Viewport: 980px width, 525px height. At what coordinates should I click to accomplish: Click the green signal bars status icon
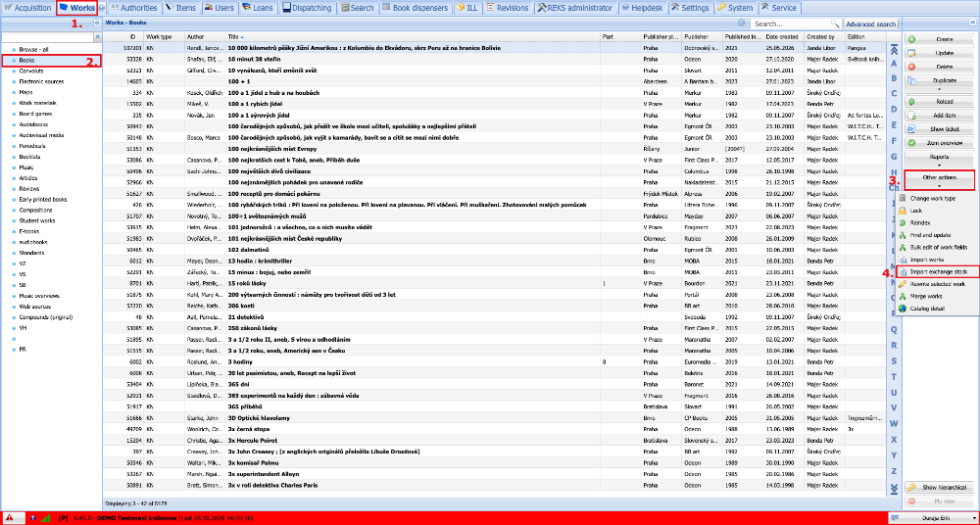[46, 517]
